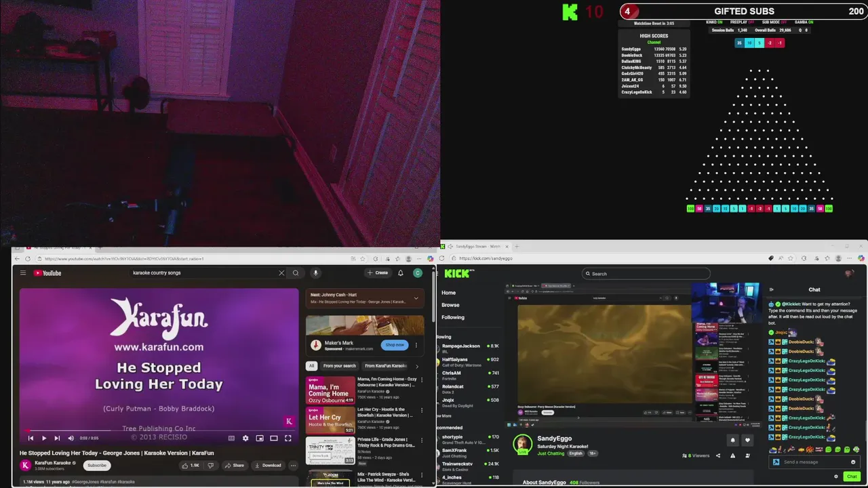Show more filter chips with arrow
This screenshot has width=868, height=488.
[417, 366]
